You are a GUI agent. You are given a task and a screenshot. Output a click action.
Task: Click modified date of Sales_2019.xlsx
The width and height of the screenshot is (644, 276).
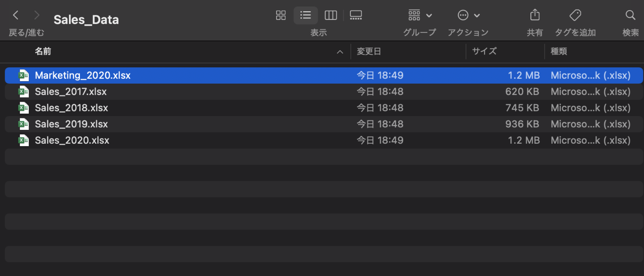click(x=380, y=124)
